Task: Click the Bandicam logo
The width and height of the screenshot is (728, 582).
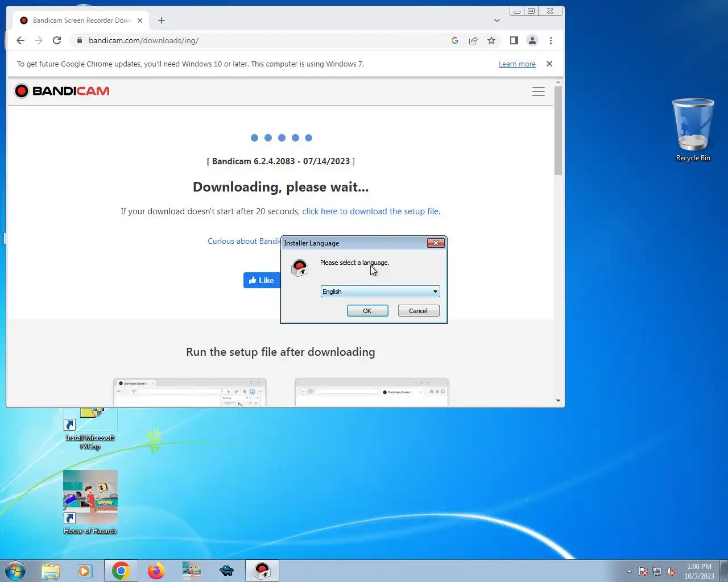Action: pyautogui.click(x=62, y=91)
